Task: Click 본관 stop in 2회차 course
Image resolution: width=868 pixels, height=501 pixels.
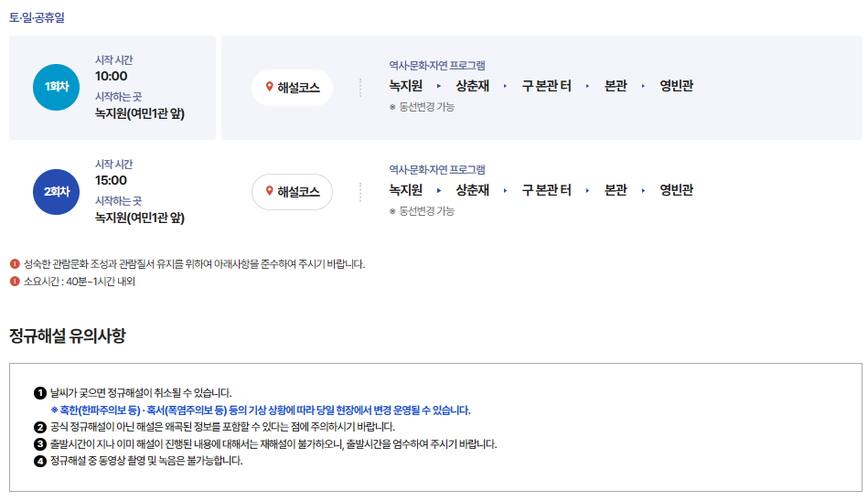Action: coord(616,190)
